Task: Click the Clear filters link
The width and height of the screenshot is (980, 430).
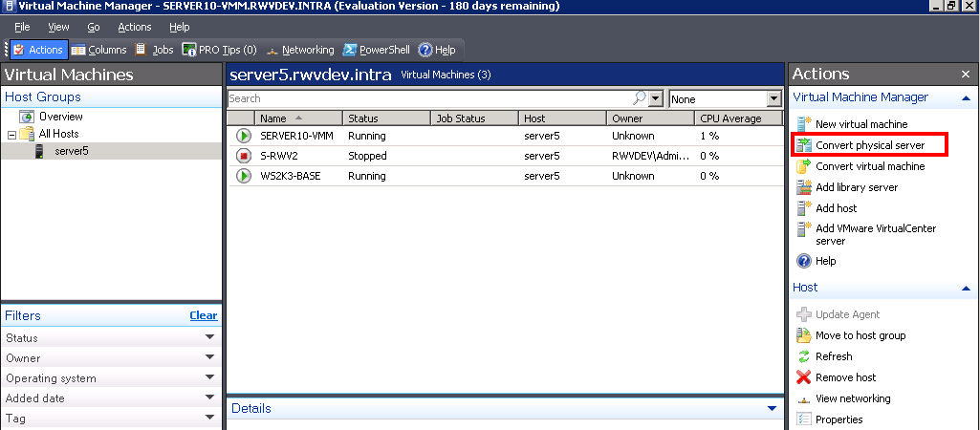Action: pyautogui.click(x=203, y=315)
